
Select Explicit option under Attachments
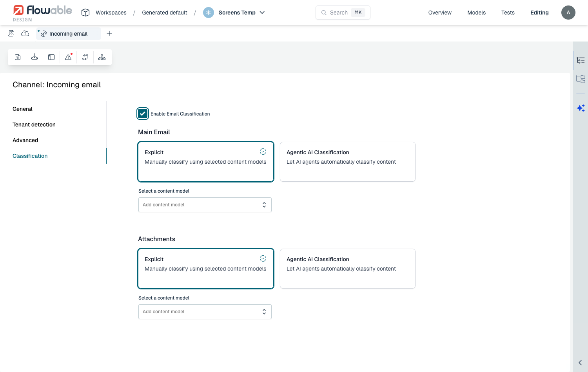[x=206, y=269]
